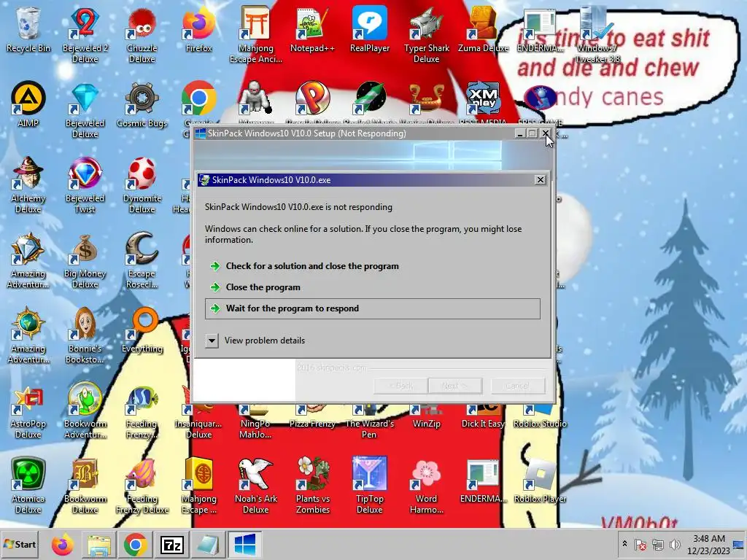Expand View problem details arrow
This screenshot has width=747, height=560.
click(x=212, y=341)
